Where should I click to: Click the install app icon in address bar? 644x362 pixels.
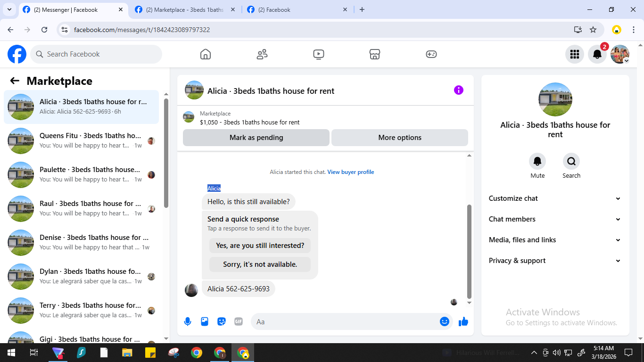[x=578, y=30]
